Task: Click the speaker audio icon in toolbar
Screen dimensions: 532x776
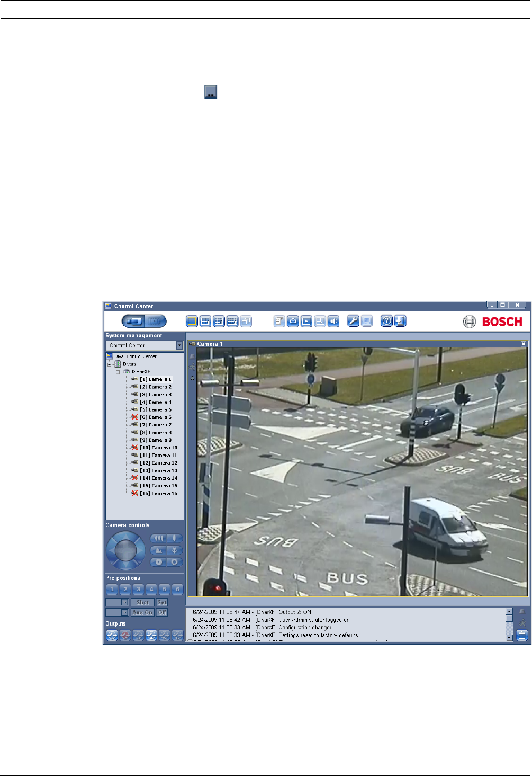Action: click(x=333, y=321)
